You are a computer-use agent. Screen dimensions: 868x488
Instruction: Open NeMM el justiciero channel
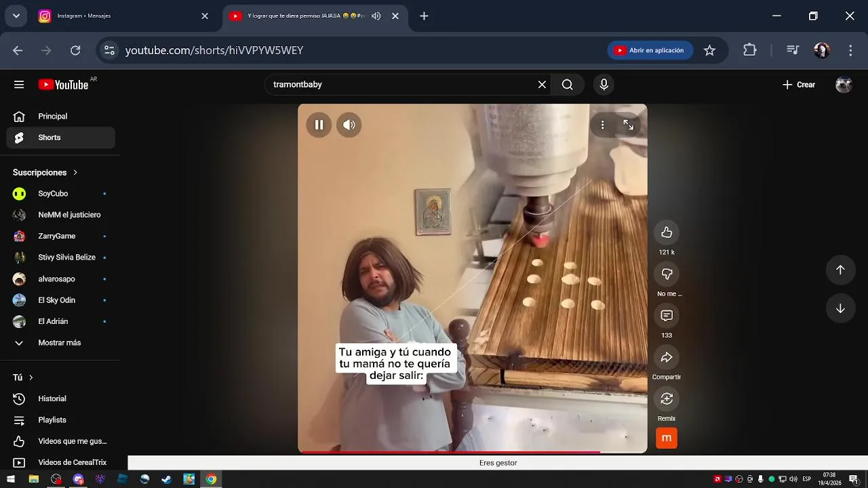61,215
